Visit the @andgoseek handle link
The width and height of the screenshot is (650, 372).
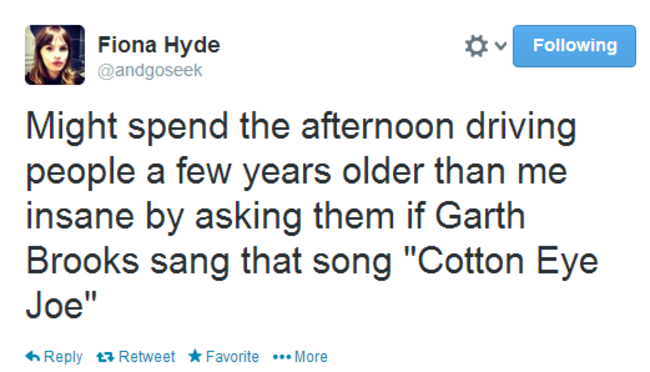(150, 70)
